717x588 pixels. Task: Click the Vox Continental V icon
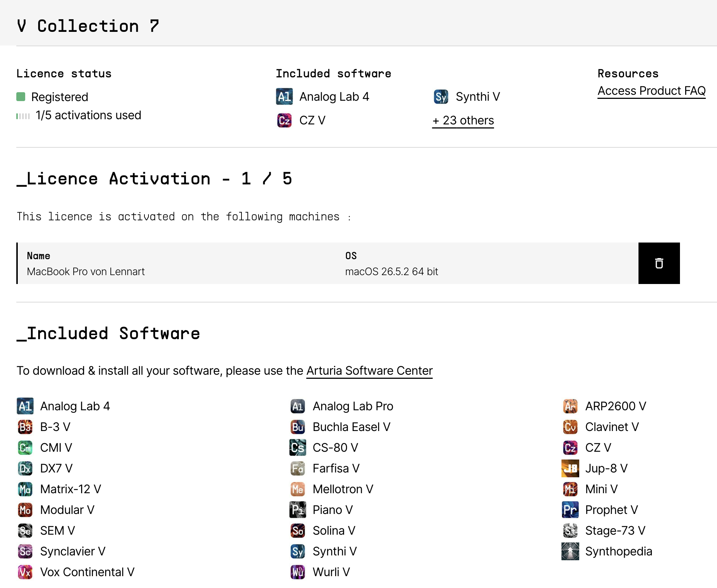25,572
